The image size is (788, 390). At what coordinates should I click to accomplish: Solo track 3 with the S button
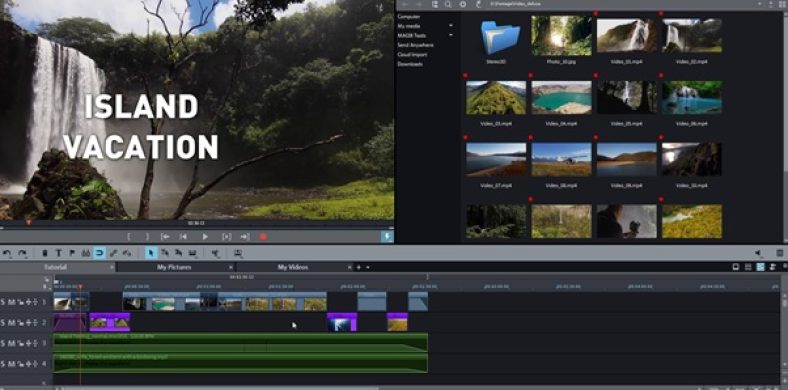3,343
